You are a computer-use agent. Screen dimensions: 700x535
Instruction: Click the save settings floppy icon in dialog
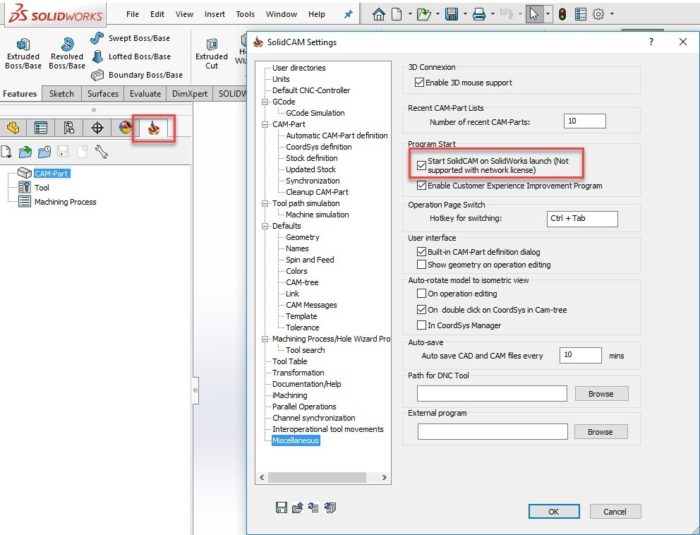281,507
